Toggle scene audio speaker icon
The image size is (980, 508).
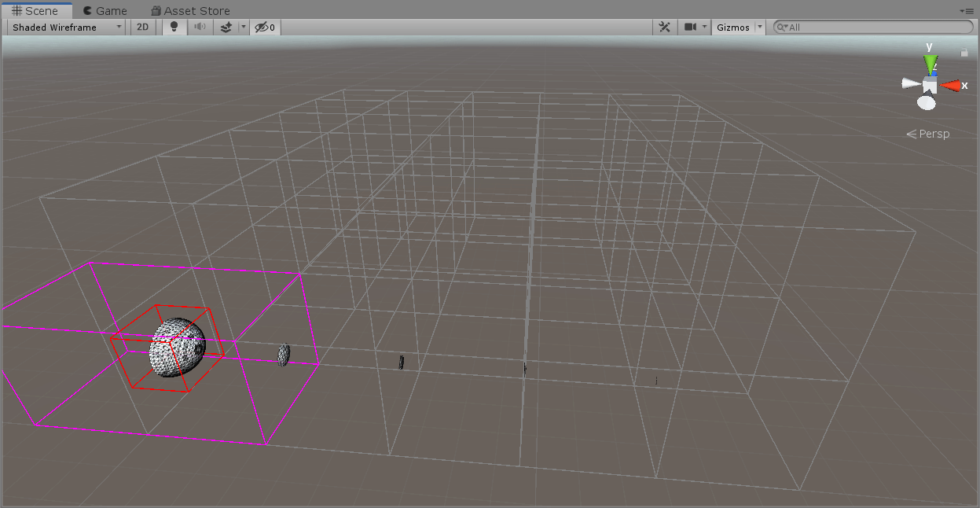tap(200, 27)
